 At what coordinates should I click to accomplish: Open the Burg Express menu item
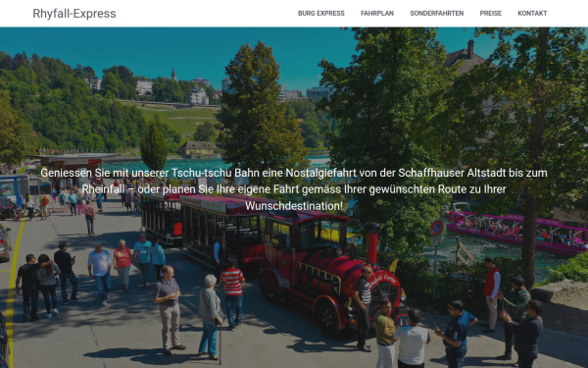[321, 13]
